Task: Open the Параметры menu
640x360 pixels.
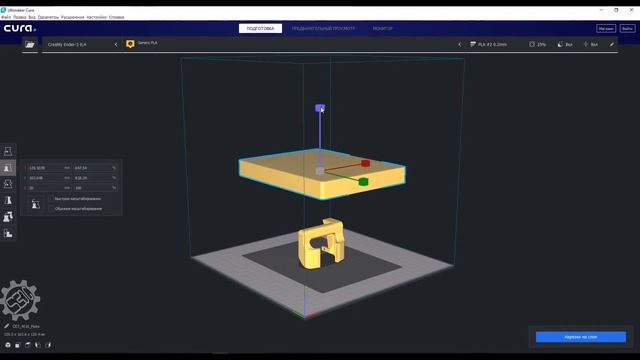Action: coord(48,17)
